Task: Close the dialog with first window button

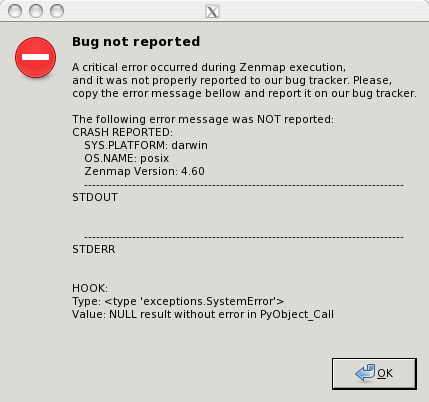Action: (x=15, y=11)
